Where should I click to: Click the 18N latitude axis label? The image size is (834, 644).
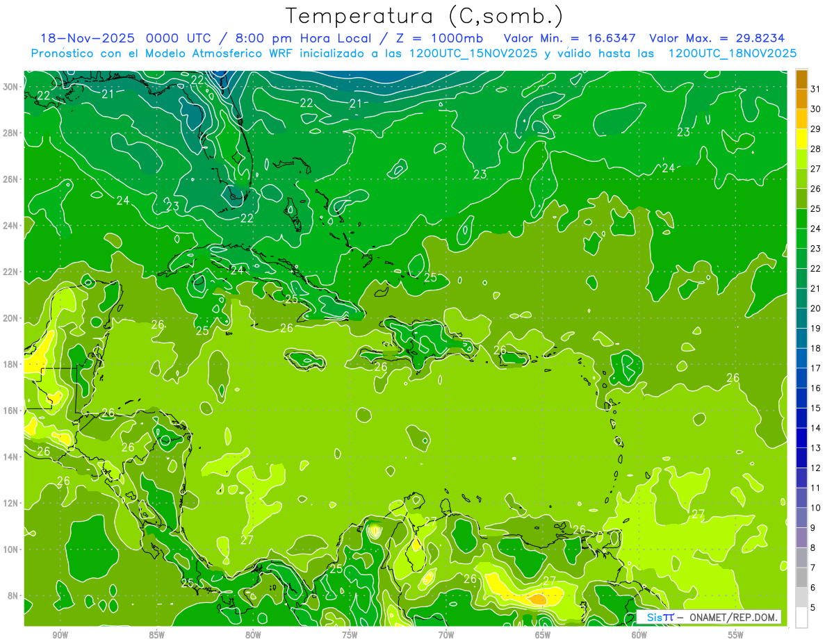pyautogui.click(x=11, y=364)
